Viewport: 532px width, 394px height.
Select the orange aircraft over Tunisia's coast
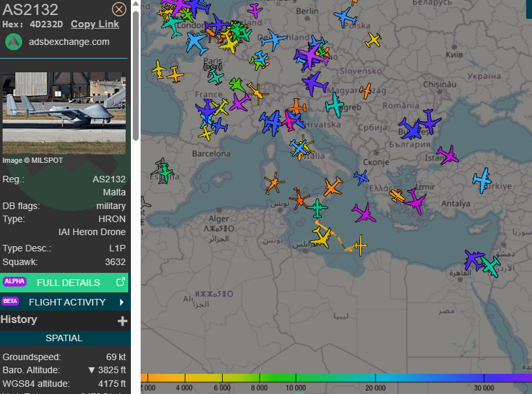click(x=299, y=199)
